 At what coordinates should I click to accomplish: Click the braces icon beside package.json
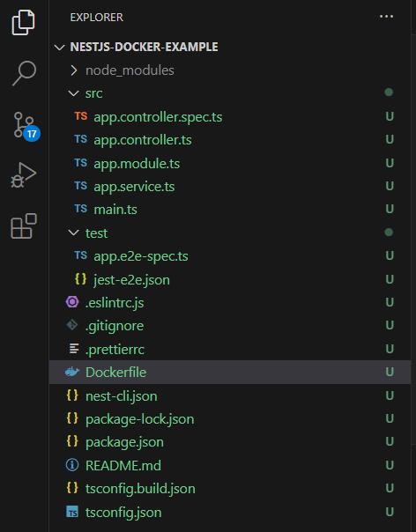tap(72, 441)
